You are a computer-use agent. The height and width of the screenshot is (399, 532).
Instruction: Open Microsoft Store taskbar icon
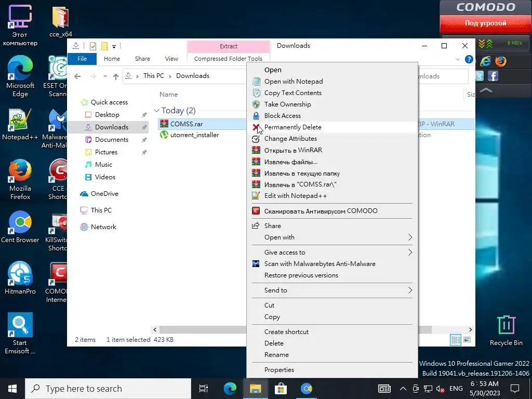point(281,389)
